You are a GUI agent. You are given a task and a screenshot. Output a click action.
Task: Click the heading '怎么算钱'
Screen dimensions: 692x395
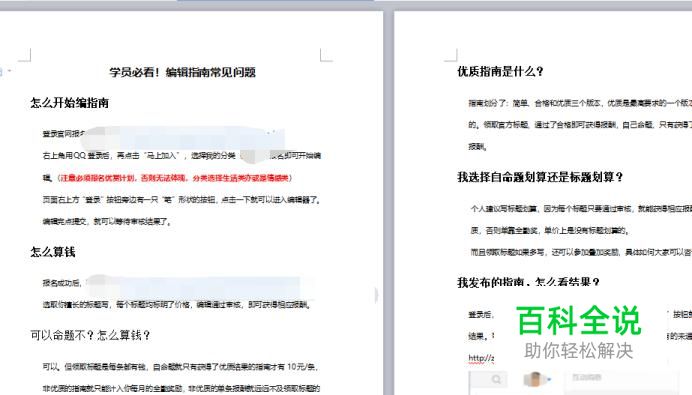click(x=53, y=252)
